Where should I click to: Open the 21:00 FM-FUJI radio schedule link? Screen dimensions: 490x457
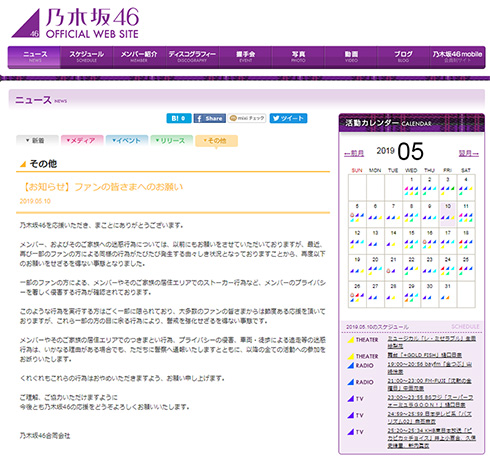click(x=429, y=384)
